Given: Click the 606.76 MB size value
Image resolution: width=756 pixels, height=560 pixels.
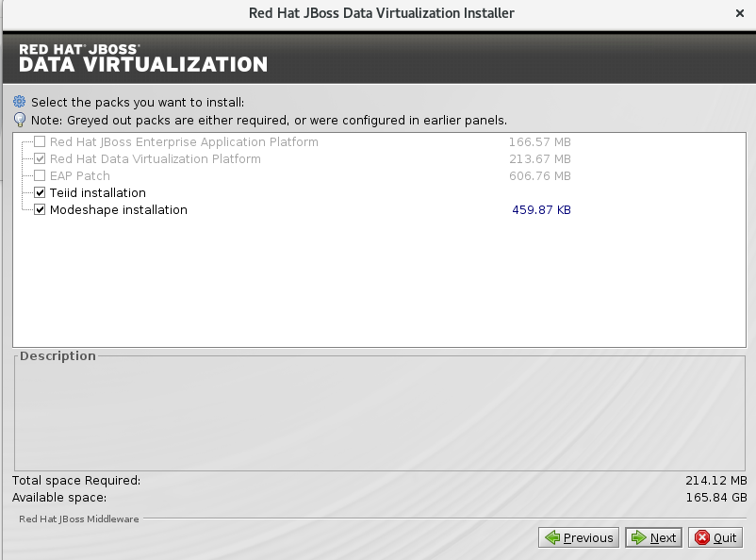Looking at the screenshot, I should (540, 175).
